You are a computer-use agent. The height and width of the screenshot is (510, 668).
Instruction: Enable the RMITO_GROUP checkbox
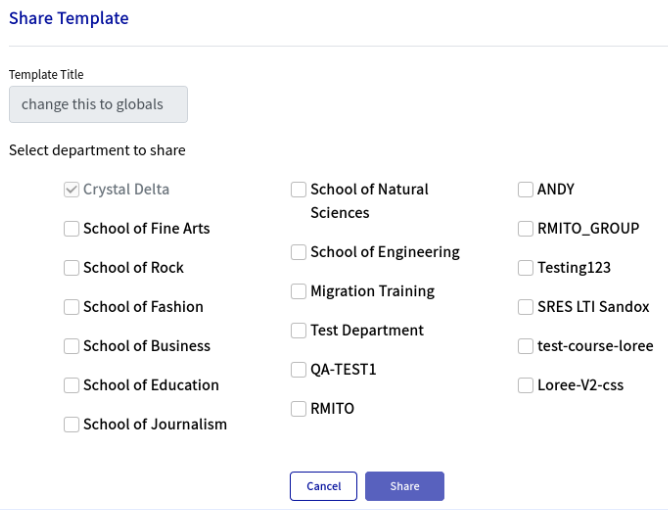pyautogui.click(x=526, y=229)
